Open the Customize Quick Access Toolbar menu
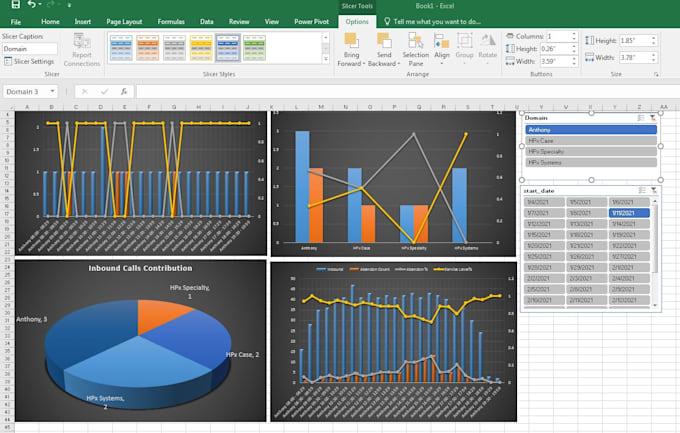The width and height of the screenshot is (680, 433). 69,5
